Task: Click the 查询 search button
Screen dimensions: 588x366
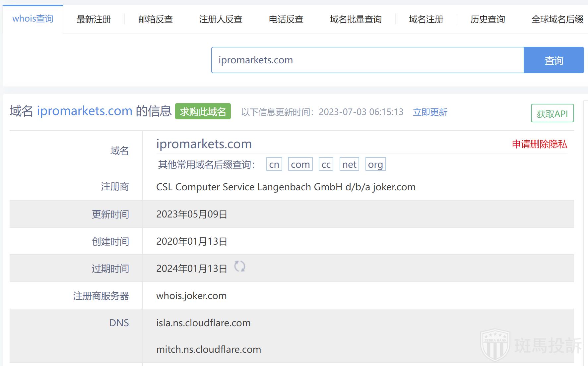Action: tap(554, 60)
